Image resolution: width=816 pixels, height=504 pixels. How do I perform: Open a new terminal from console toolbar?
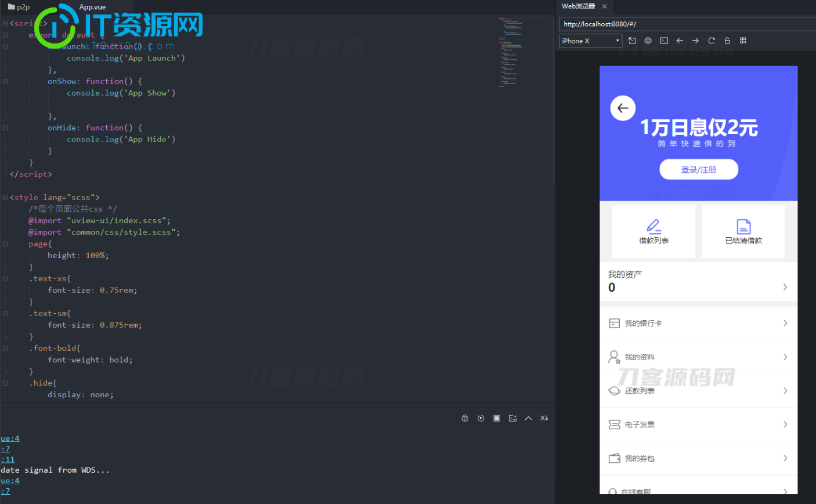(x=512, y=418)
